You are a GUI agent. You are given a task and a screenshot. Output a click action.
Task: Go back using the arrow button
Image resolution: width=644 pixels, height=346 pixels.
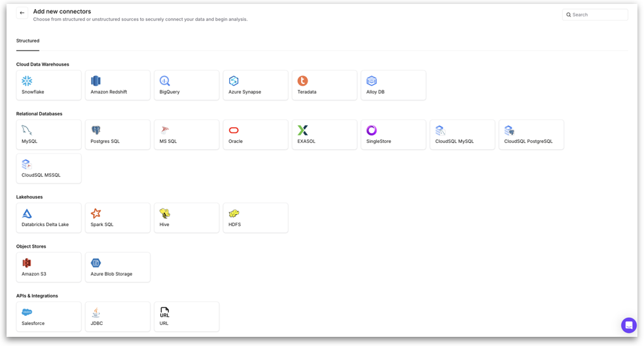22,13
